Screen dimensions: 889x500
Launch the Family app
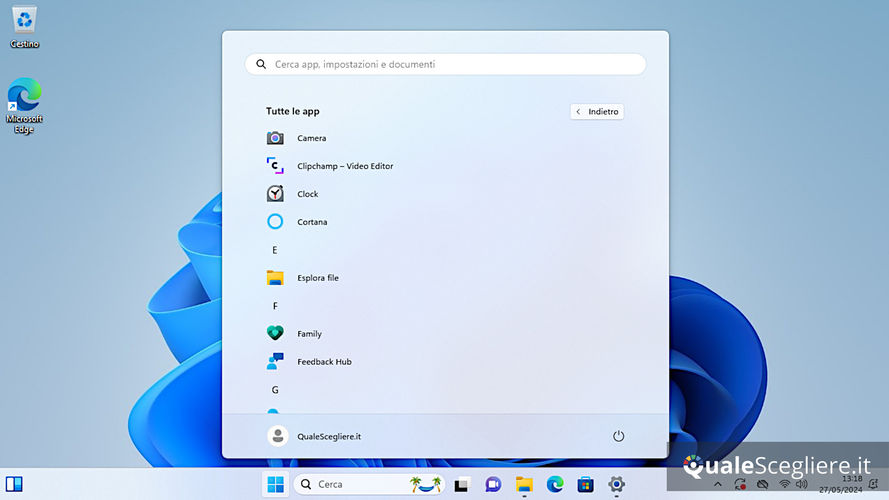[309, 334]
